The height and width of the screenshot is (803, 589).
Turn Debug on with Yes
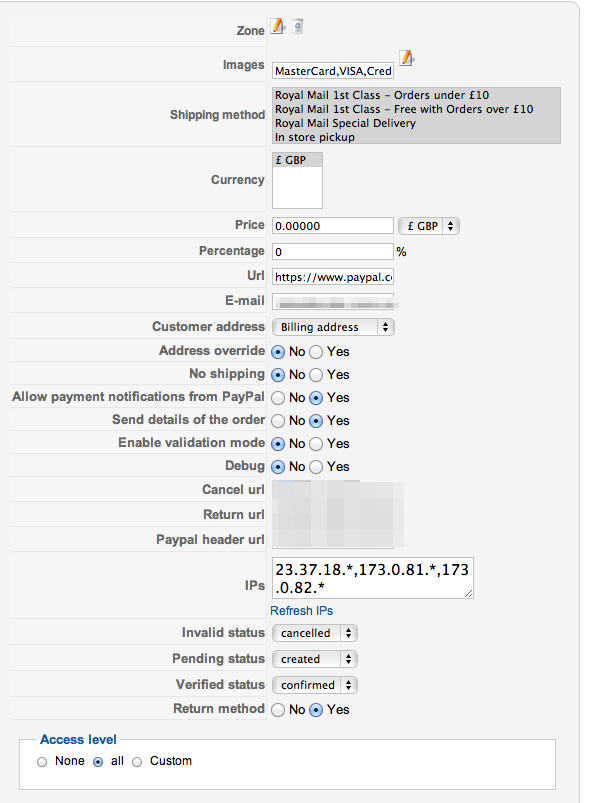point(317,467)
